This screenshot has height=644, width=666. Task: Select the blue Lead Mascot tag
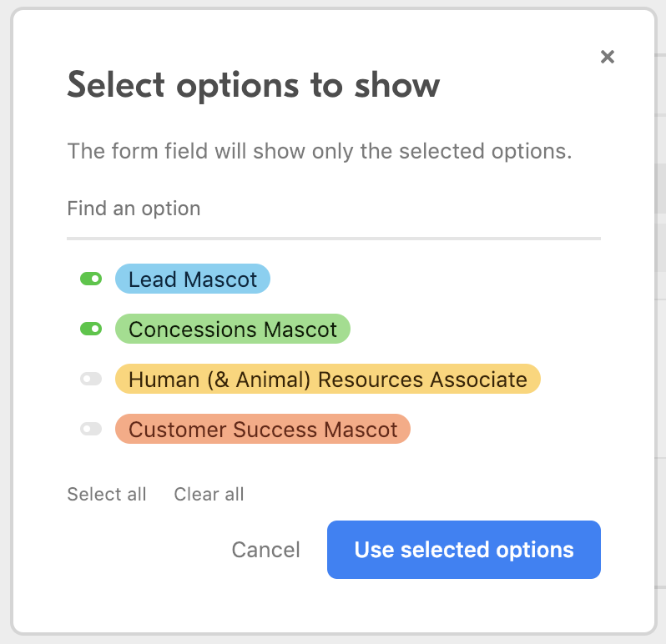click(x=193, y=279)
